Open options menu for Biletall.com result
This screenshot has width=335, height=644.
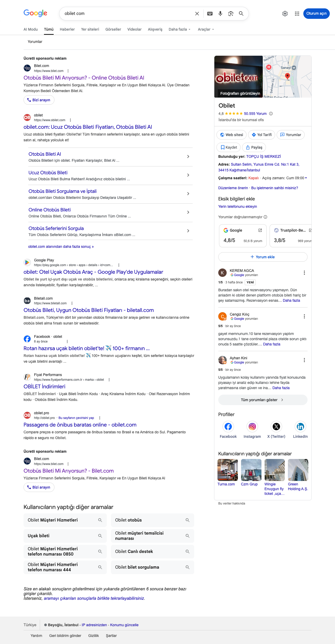click(72, 303)
